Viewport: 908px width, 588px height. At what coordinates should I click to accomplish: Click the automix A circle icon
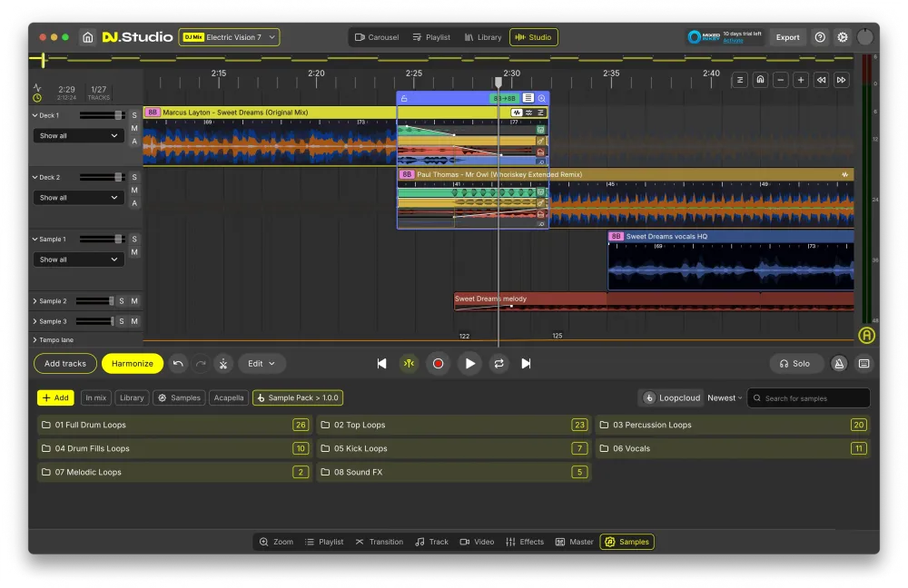pos(866,335)
